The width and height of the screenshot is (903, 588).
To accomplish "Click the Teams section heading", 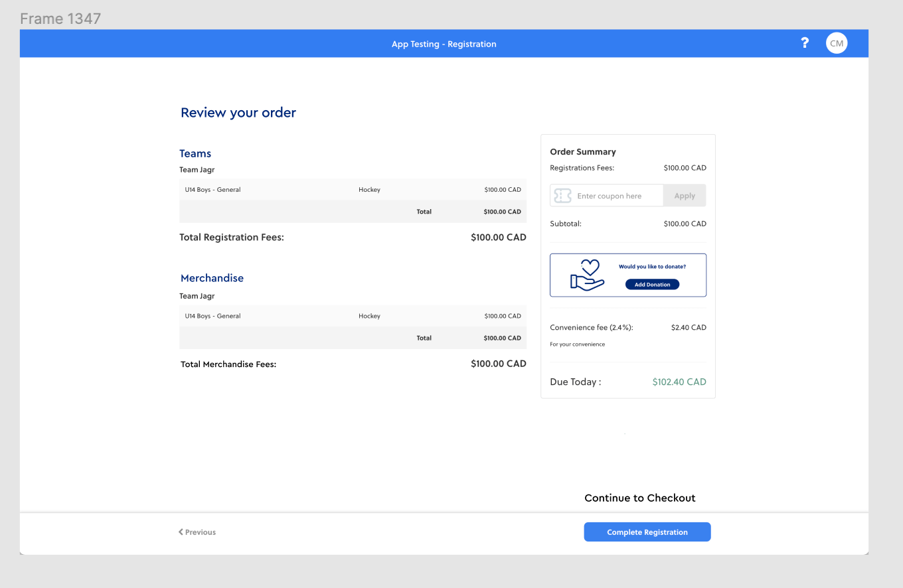I will click(x=195, y=153).
